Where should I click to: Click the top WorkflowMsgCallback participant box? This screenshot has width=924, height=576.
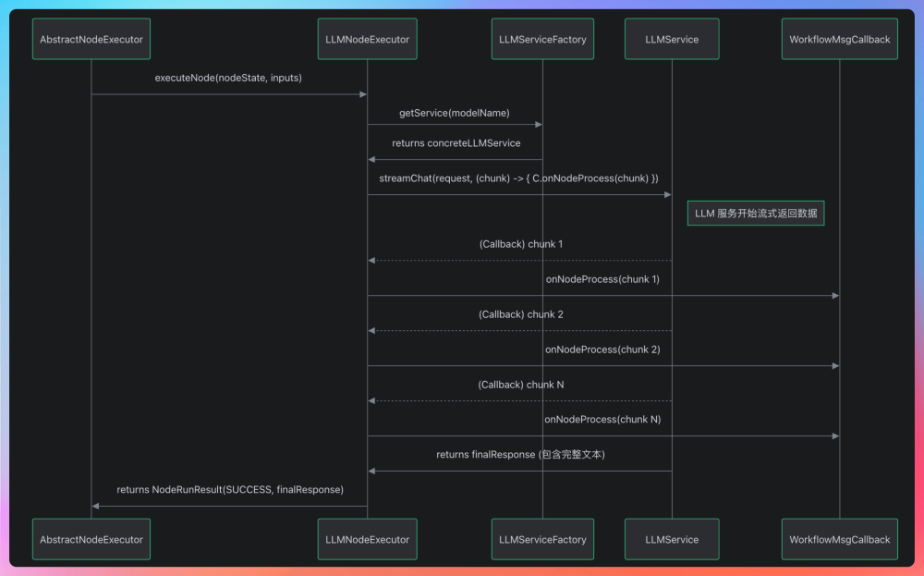click(x=839, y=40)
